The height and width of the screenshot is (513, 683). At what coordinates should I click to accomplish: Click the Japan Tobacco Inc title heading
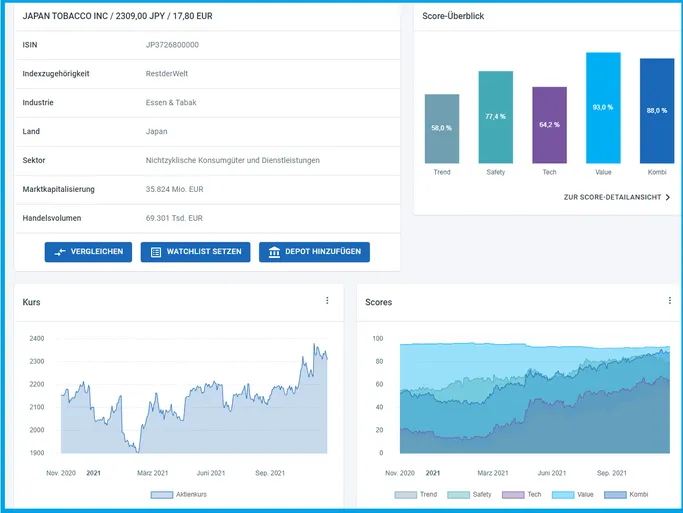117,16
